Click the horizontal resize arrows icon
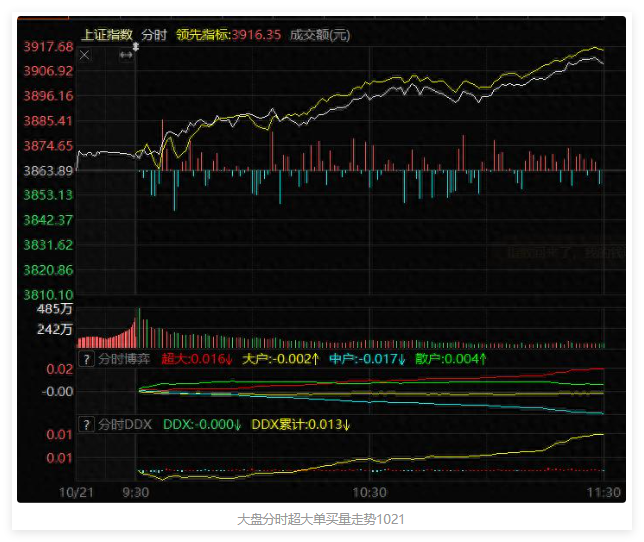Image resolution: width=644 pixels, height=542 pixels. pos(126,55)
